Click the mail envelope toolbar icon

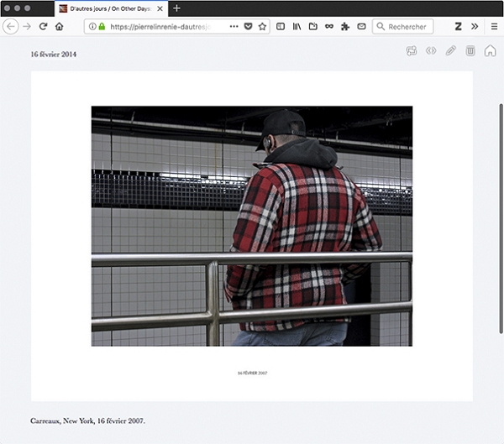[x=361, y=27]
